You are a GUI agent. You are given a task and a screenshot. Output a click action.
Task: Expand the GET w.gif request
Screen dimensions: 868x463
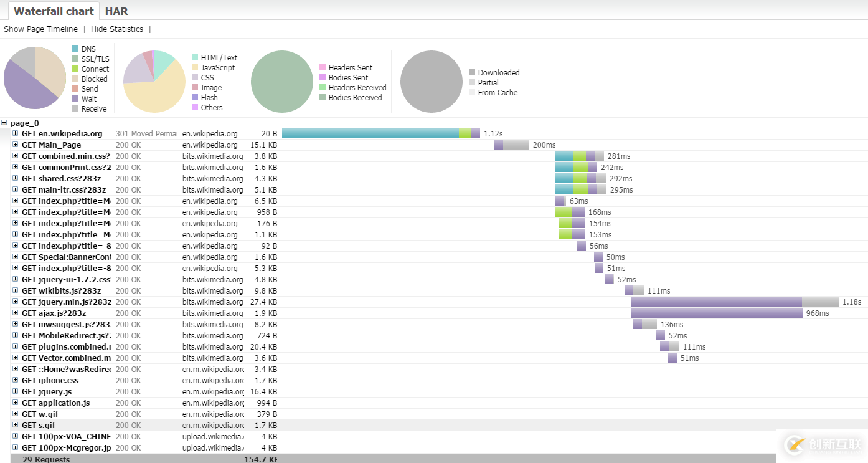(x=16, y=414)
